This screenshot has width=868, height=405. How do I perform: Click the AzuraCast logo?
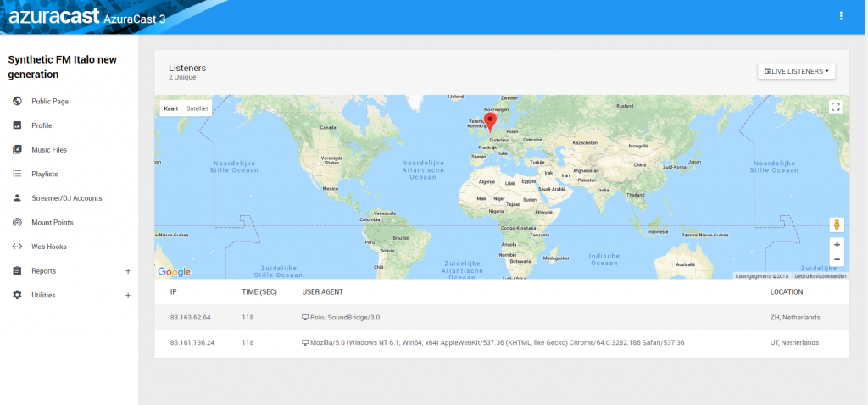(x=53, y=17)
